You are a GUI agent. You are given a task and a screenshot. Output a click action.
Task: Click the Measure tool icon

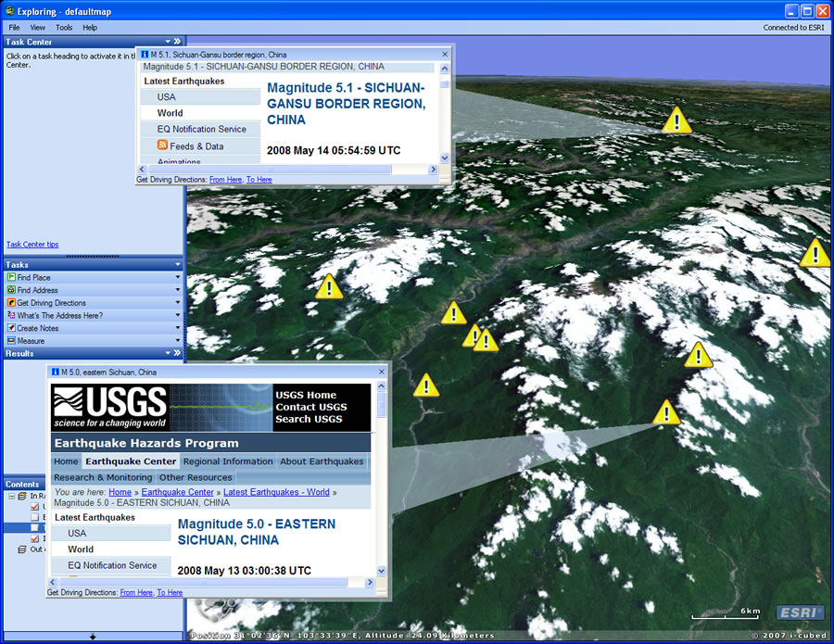coord(11,340)
